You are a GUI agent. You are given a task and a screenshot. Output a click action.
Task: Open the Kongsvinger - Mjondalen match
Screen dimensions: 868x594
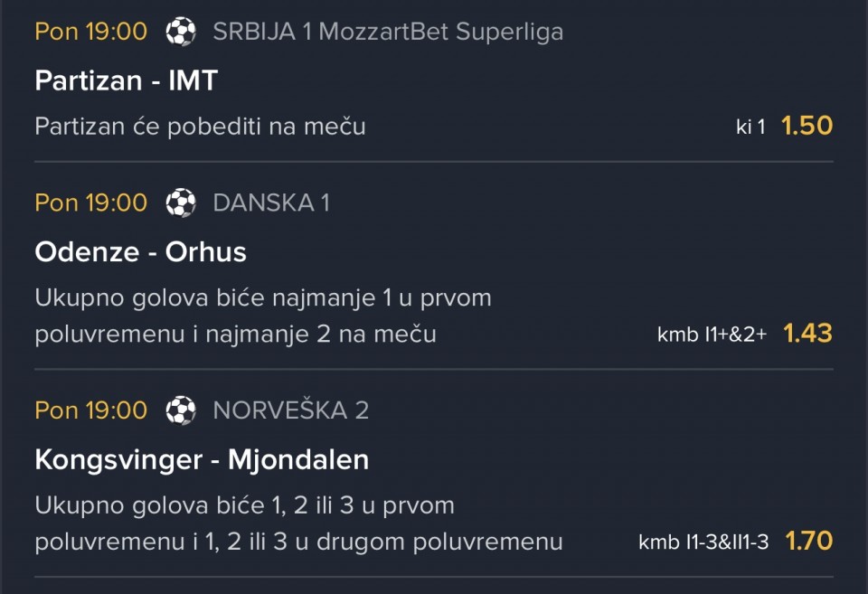point(202,460)
